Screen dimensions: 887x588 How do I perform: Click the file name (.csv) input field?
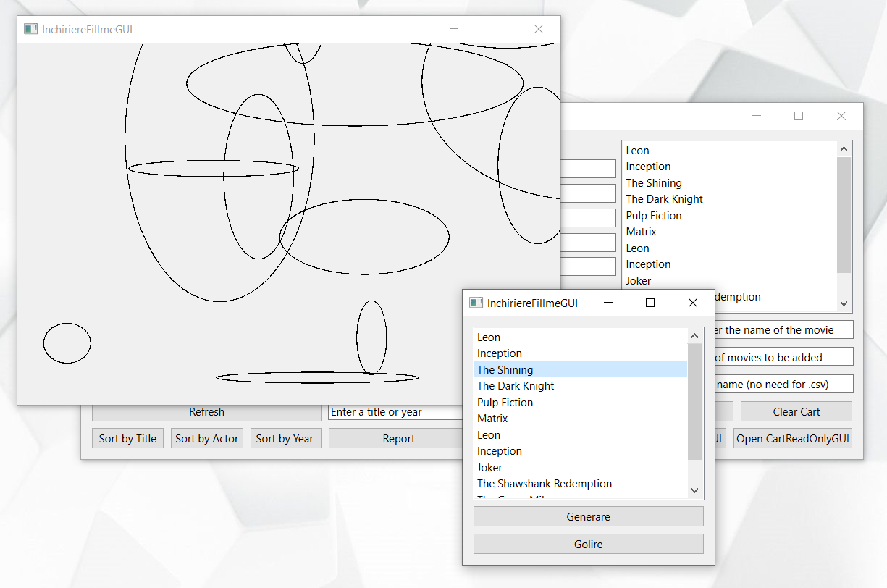pos(783,385)
